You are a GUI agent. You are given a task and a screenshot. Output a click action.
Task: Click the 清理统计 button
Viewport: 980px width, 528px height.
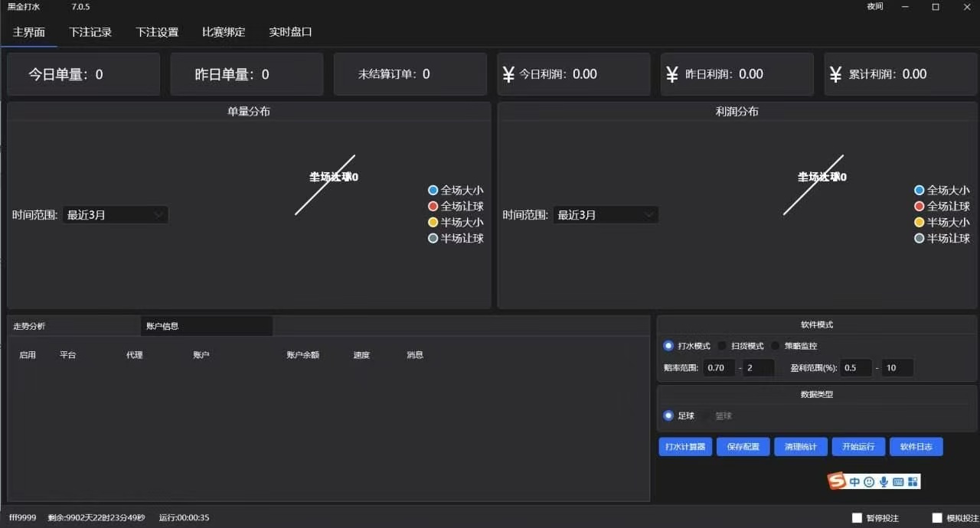[x=801, y=447]
